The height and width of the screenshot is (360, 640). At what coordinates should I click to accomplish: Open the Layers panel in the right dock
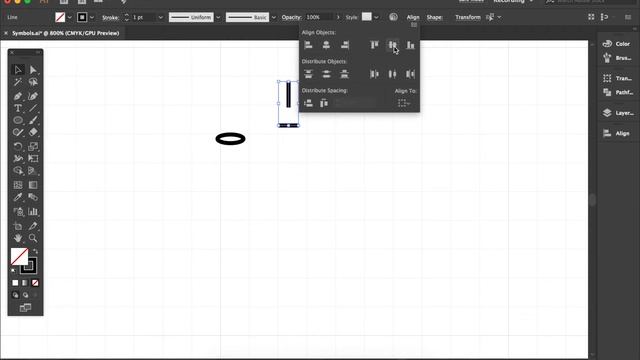click(x=618, y=113)
